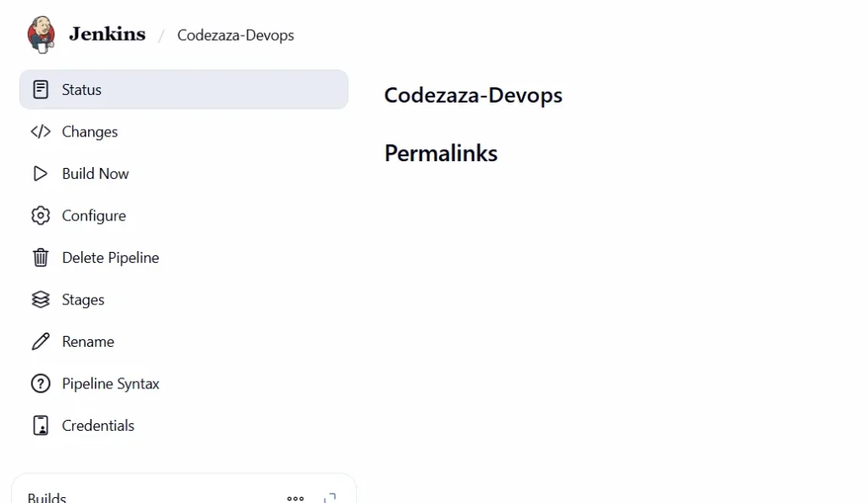This screenshot has height=503, width=868.
Task: Click the Changes code brackets icon
Action: click(x=41, y=131)
